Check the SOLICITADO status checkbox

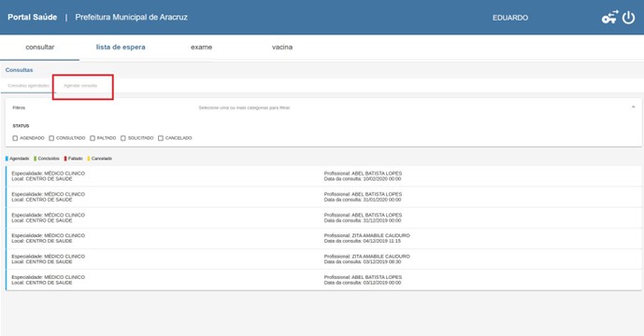pos(122,138)
